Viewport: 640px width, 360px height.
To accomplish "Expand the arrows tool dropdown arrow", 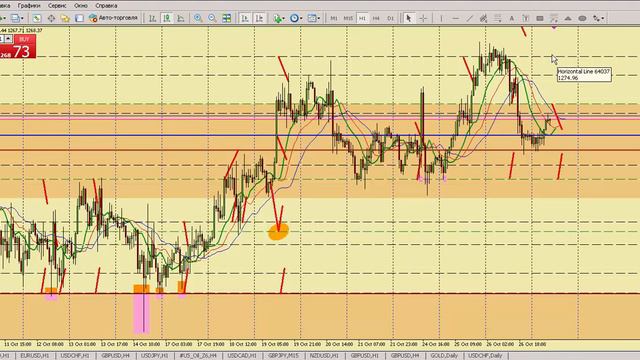I will tap(602, 18).
